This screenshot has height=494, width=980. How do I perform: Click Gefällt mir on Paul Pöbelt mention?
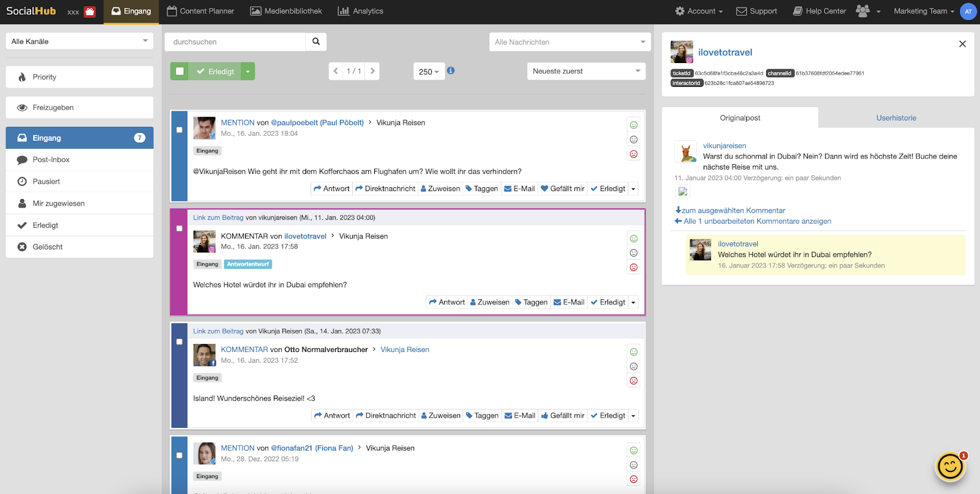562,189
